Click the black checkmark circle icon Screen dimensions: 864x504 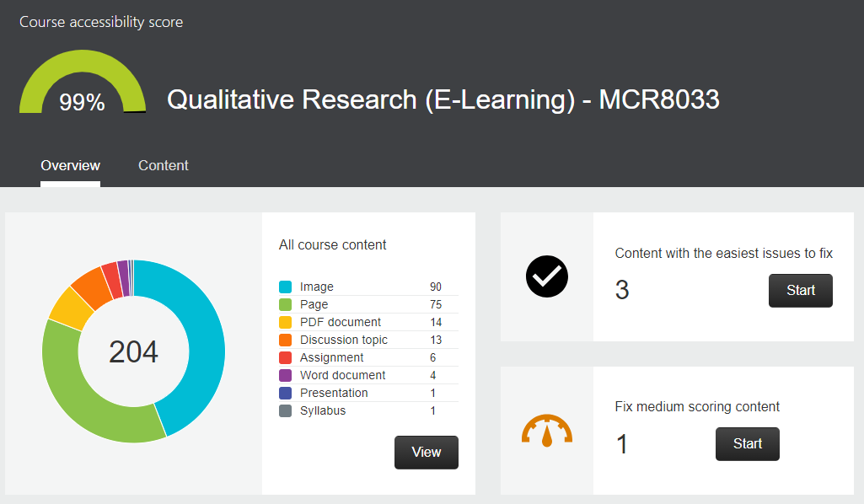point(547,276)
